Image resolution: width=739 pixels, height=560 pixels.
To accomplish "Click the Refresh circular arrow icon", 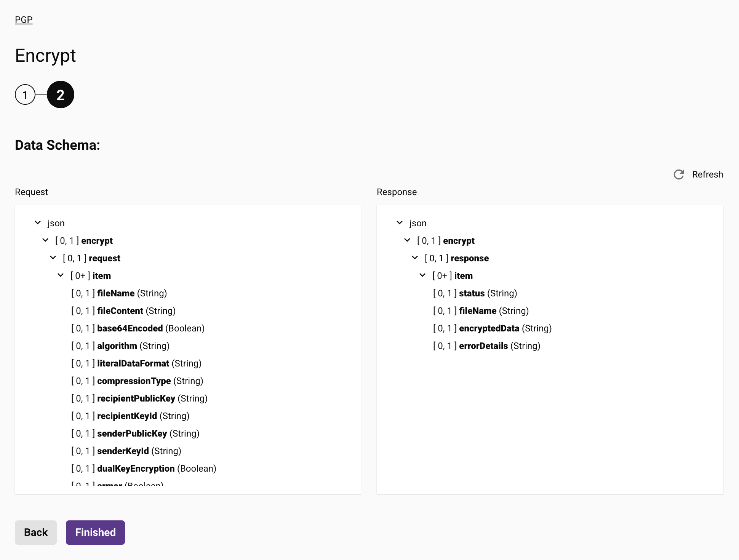I will click(678, 174).
